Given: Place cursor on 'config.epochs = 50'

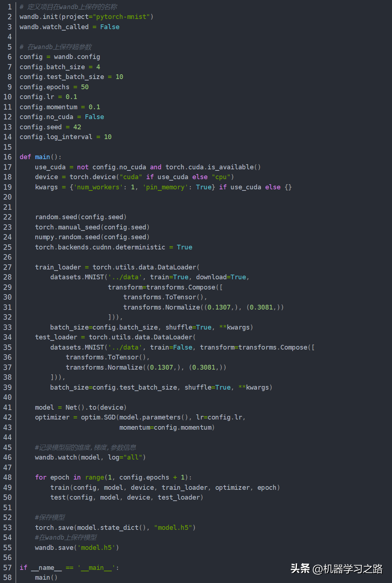Looking at the screenshot, I should [54, 87].
